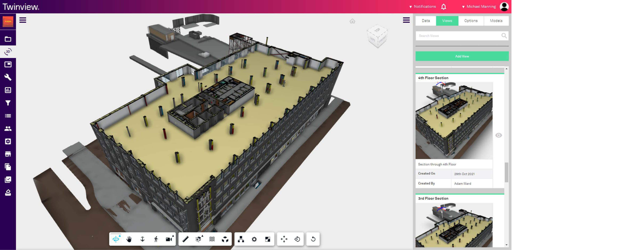The height and width of the screenshot is (250, 644).
Task: Click the view cube TOP face
Action: point(377,30)
